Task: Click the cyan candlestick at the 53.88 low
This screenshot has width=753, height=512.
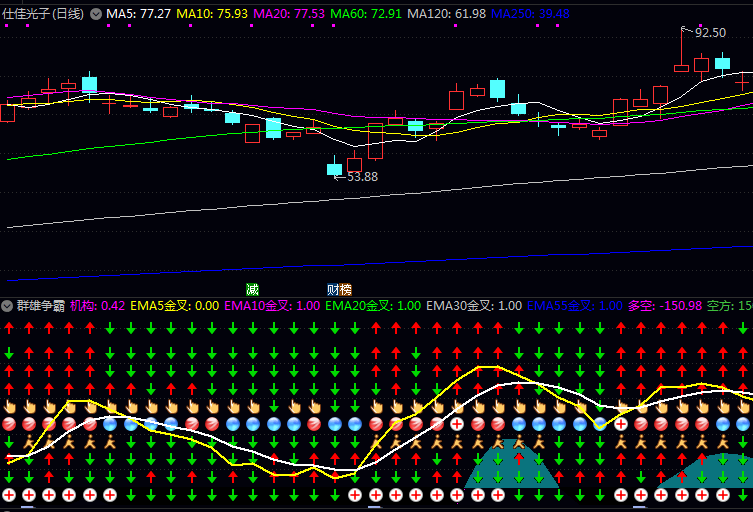Action: [x=334, y=168]
